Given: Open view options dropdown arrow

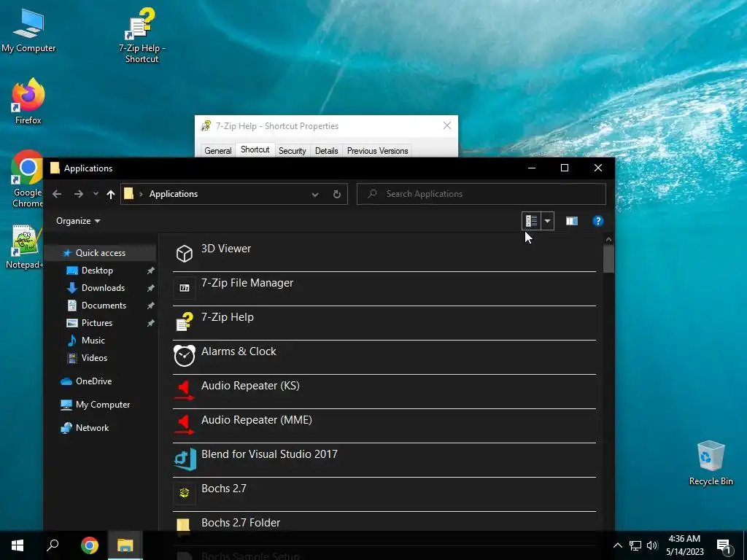Looking at the screenshot, I should point(547,221).
